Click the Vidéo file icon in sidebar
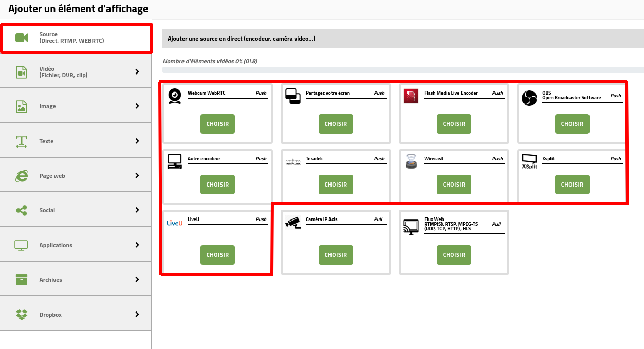The height and width of the screenshot is (349, 644). click(21, 72)
